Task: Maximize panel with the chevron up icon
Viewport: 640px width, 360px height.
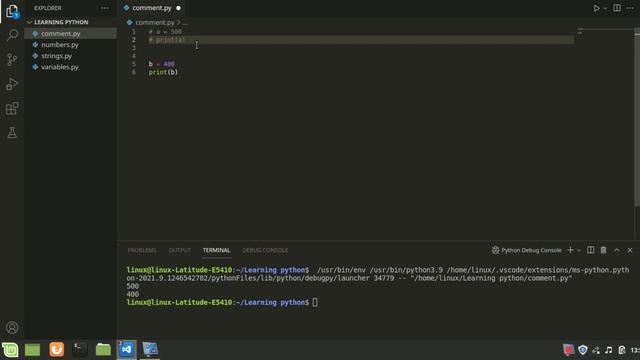Action: [617, 250]
